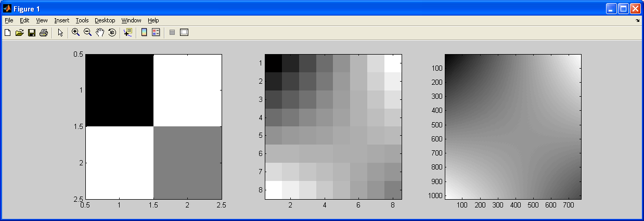
Task: Insert a legend via the toolbar icon
Action: coord(156,33)
